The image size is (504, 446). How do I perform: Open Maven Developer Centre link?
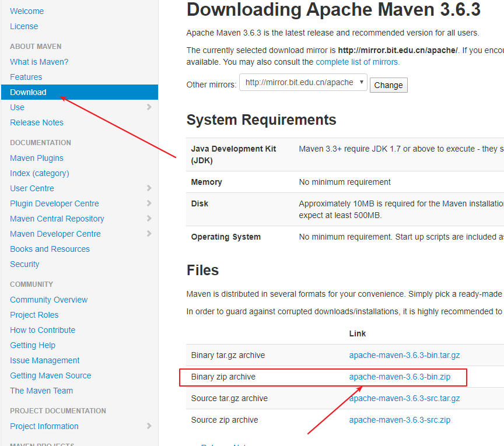coord(55,234)
